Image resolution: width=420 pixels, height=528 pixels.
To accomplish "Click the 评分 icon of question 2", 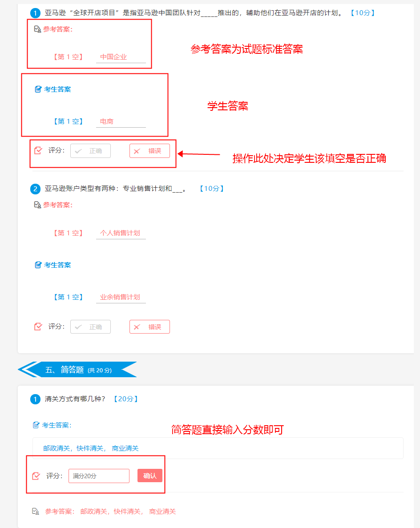I will point(38,326).
